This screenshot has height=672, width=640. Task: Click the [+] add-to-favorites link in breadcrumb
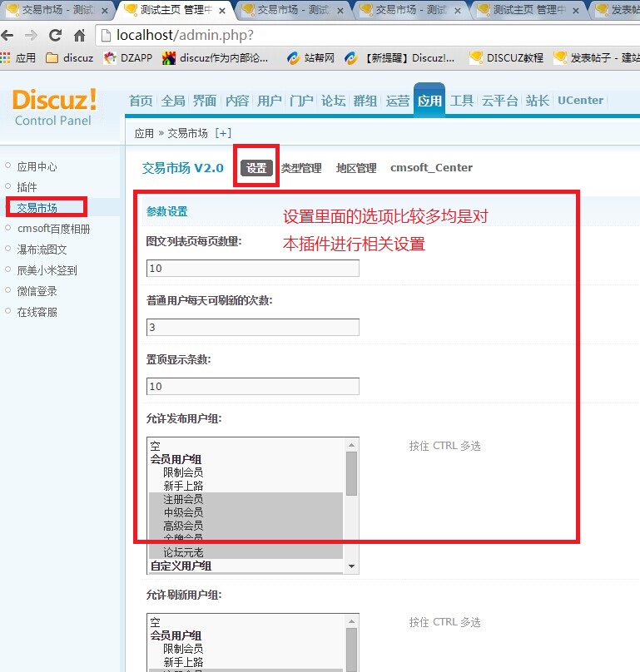click(x=223, y=133)
